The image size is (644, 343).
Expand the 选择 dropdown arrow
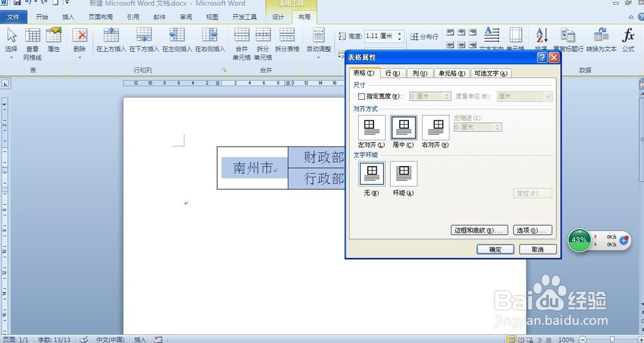pos(11,58)
